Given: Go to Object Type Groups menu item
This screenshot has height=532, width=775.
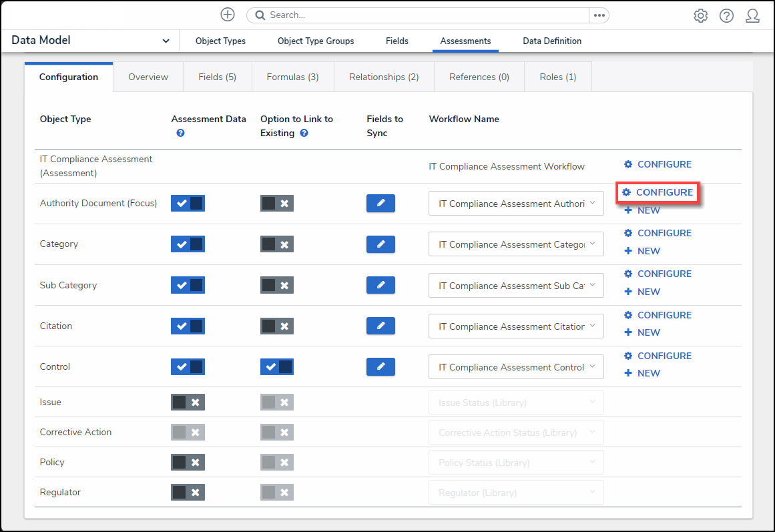Looking at the screenshot, I should point(316,41).
